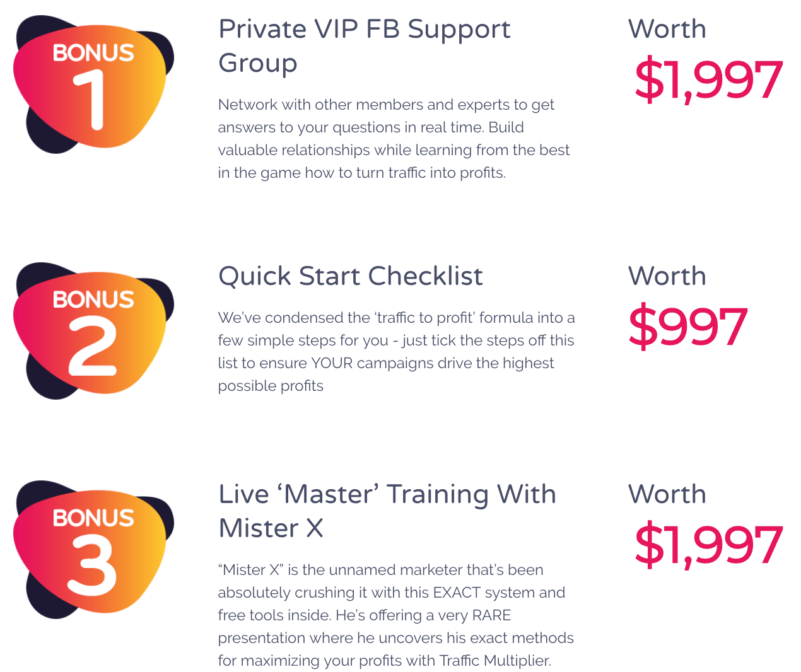Click the paragraph starting "We've condensed the"

(x=396, y=352)
